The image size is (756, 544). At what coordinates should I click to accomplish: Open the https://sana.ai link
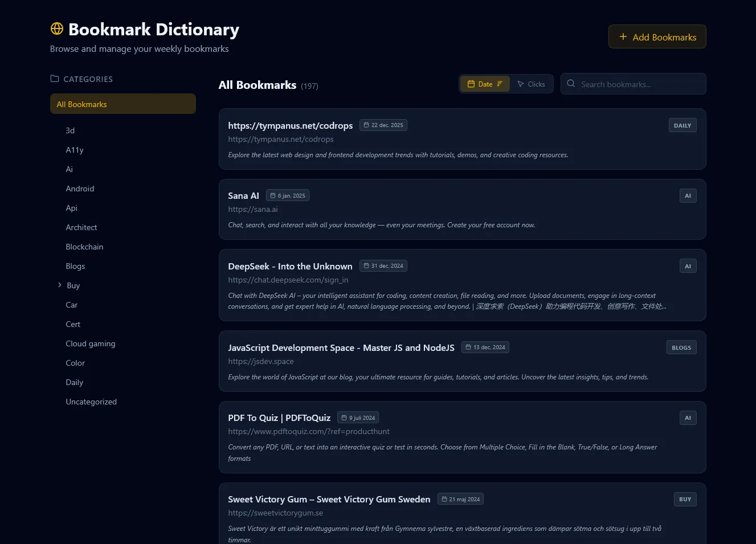252,208
